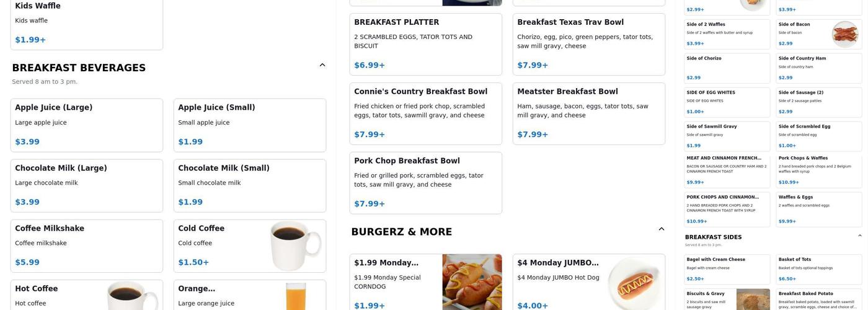Click the Coffee Milkshake $5.99 price
Screen dimensions: 868x310
(x=27, y=262)
